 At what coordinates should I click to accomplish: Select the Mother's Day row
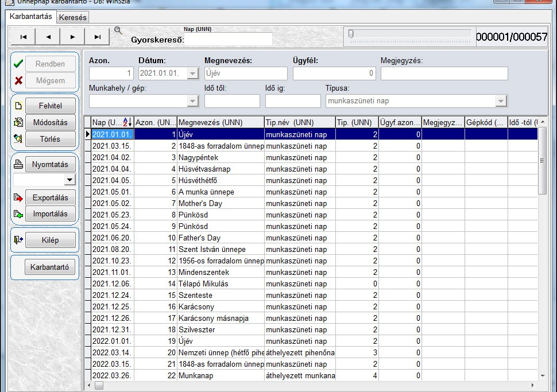[x=311, y=203]
